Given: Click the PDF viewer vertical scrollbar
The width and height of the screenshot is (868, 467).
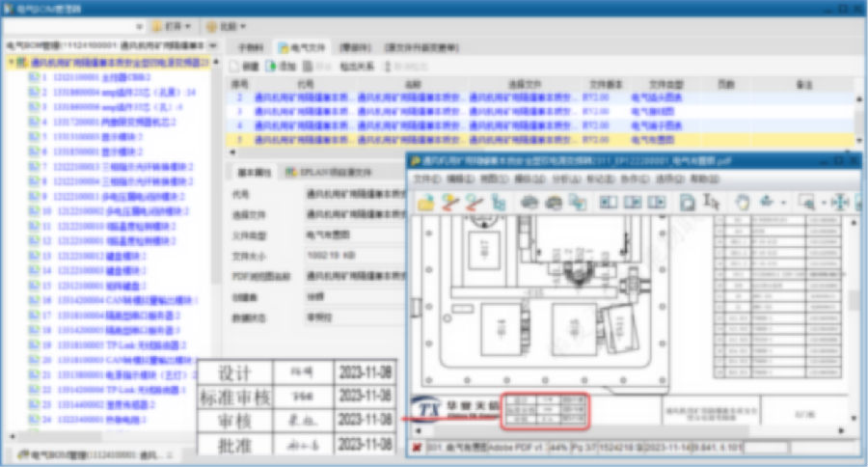Looking at the screenshot, I should click(x=854, y=299).
